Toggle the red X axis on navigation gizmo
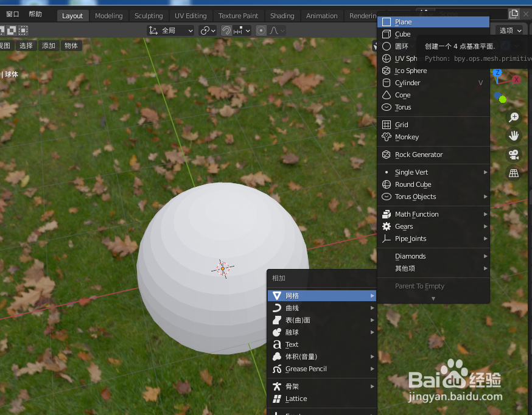532x415 pixels. (517, 79)
